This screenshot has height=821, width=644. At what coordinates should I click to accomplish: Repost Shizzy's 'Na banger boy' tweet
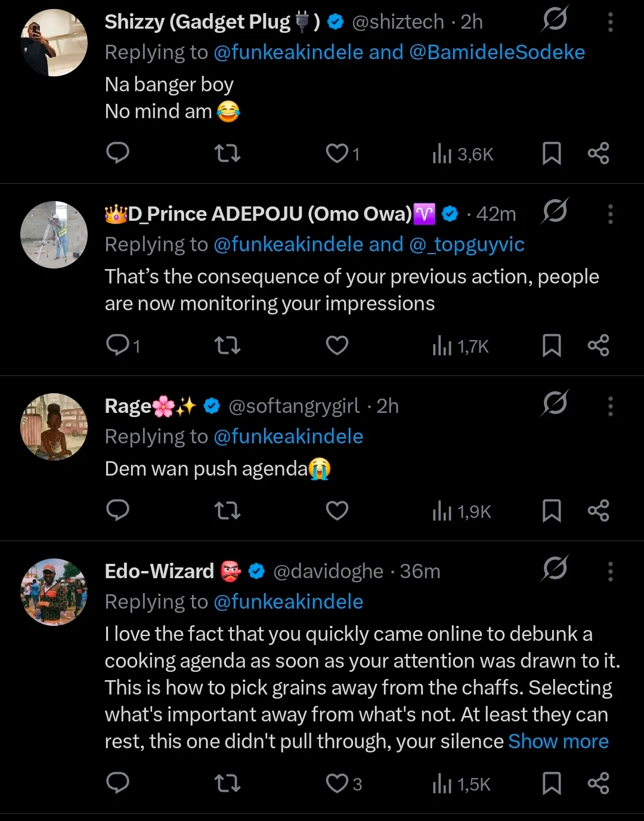227,153
